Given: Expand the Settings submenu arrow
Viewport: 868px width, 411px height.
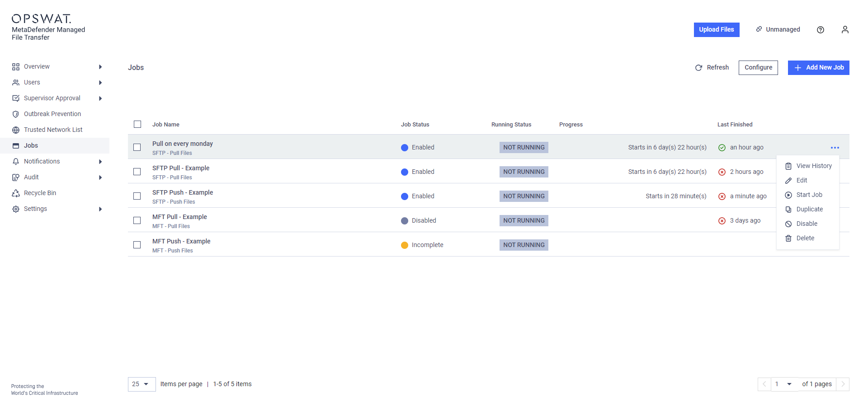Looking at the screenshot, I should (x=100, y=209).
